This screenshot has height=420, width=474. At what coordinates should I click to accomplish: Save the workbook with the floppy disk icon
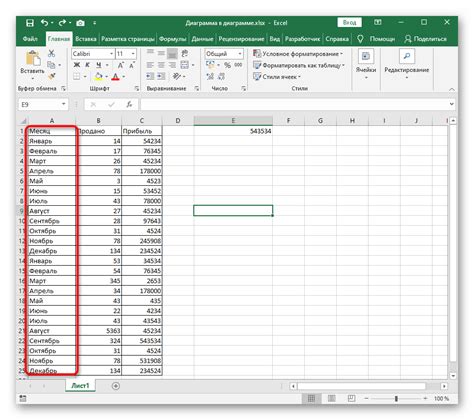[x=30, y=23]
